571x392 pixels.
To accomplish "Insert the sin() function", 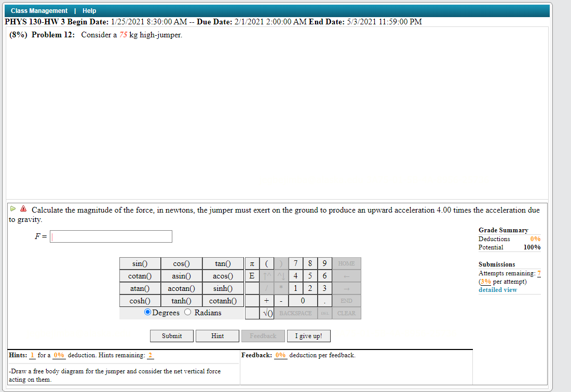I will tap(140, 263).
